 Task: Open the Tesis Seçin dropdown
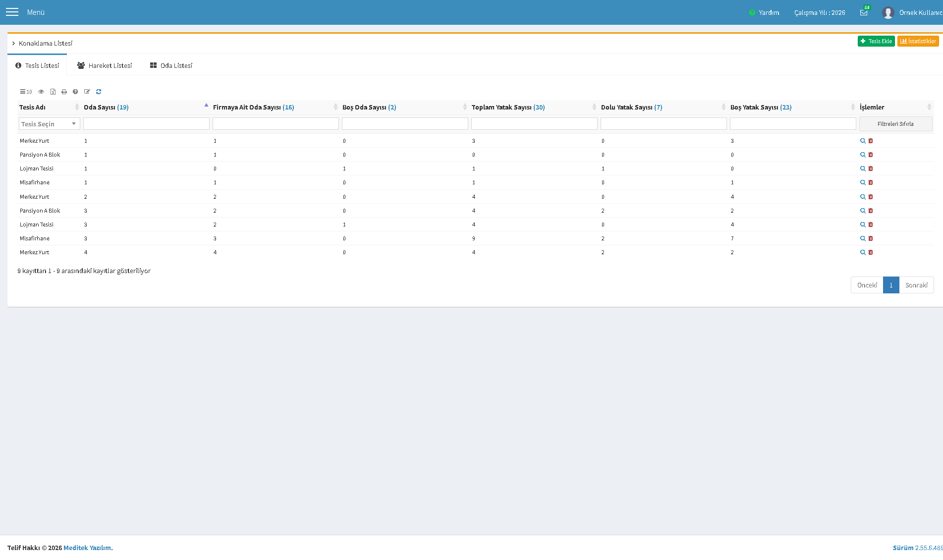tap(49, 124)
